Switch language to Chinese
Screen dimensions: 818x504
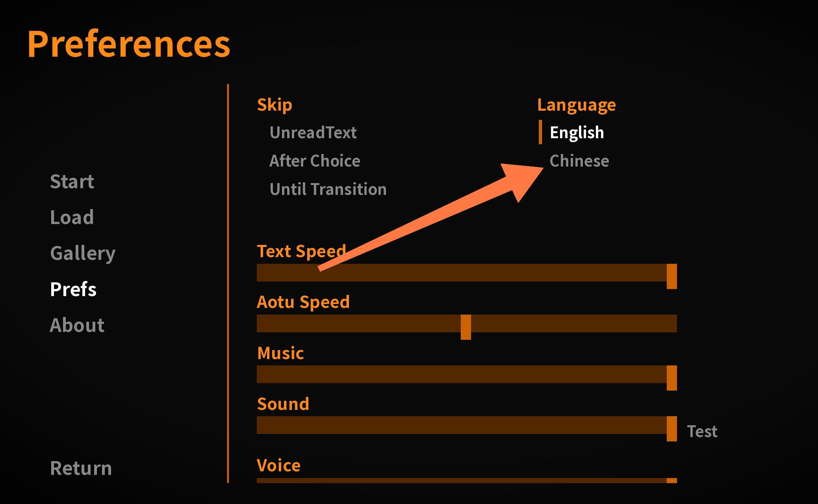tap(579, 161)
